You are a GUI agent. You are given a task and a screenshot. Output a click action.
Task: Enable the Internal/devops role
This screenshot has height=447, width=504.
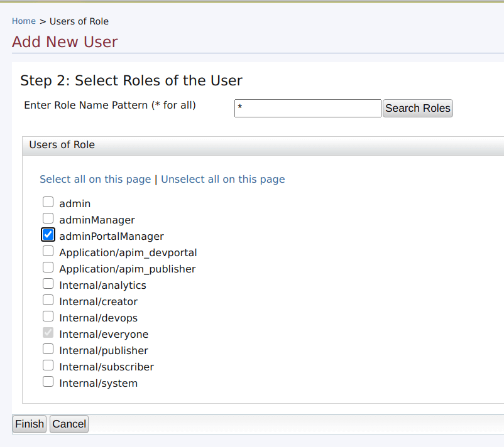(48, 316)
